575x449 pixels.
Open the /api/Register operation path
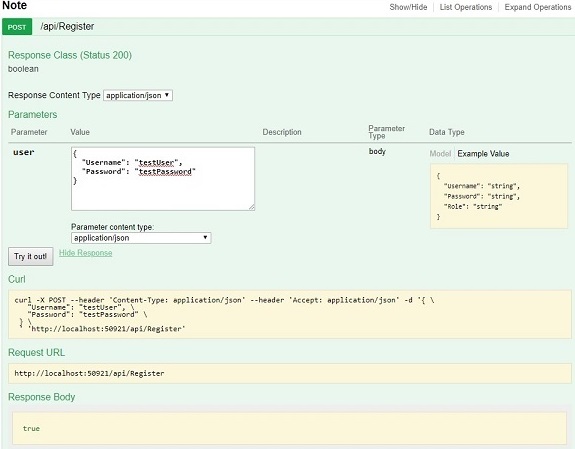tap(67, 26)
